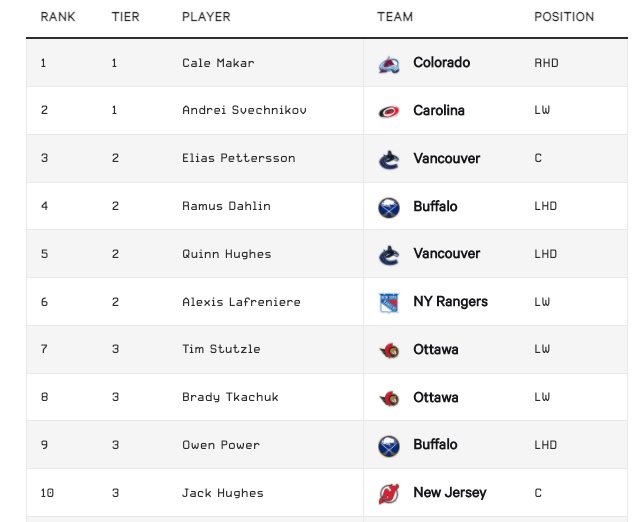Click the Jack Hughes player name

(x=223, y=493)
